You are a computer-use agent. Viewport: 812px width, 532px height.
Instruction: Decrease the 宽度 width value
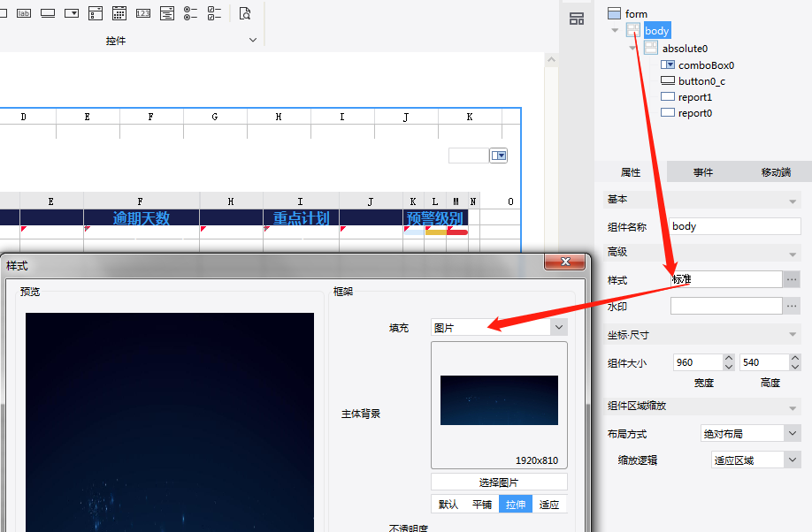tap(729, 367)
